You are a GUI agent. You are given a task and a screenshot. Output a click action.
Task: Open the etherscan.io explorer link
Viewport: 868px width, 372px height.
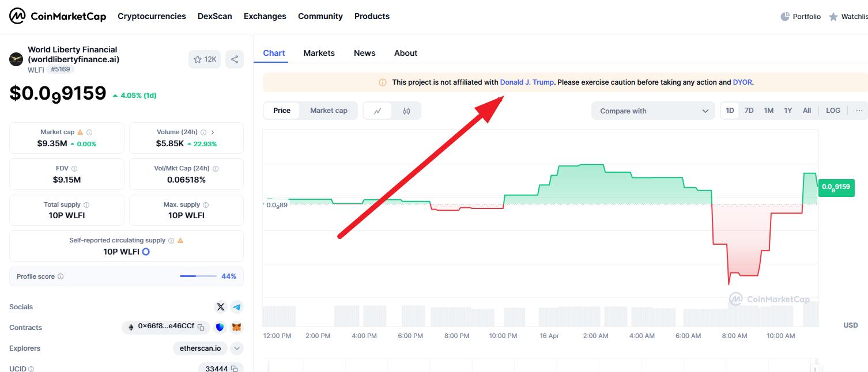point(201,348)
